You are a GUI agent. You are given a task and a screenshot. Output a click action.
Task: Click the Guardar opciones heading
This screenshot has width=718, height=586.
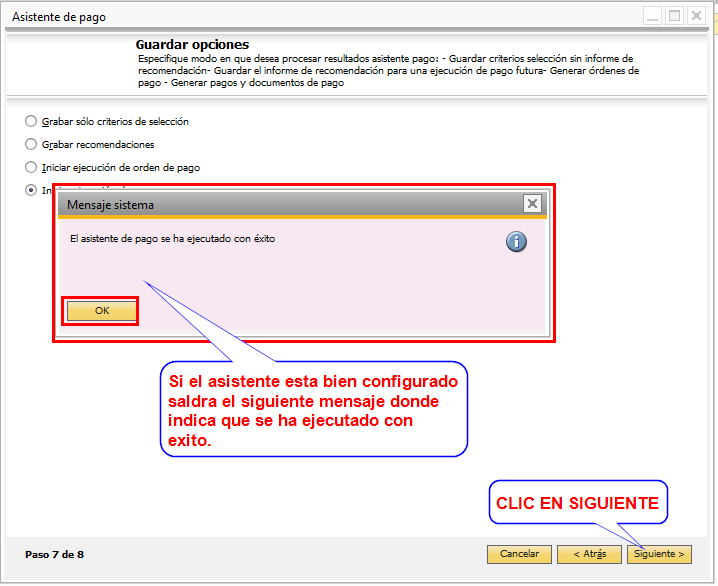(192, 45)
